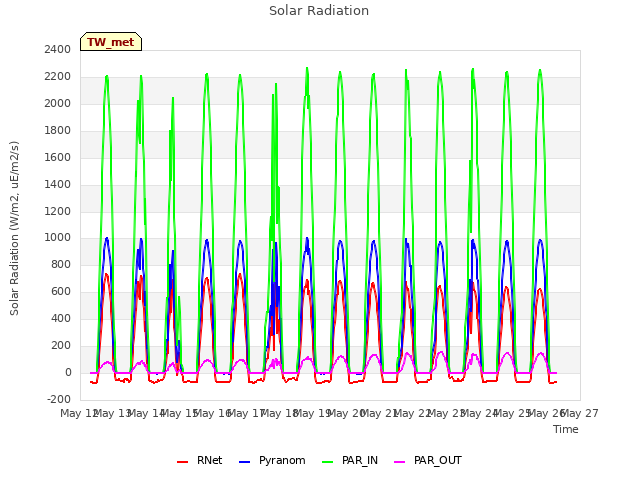Click the PAR_IN legend label
Image resolution: width=640 pixels, height=480 pixels.
pyautogui.click(x=360, y=460)
